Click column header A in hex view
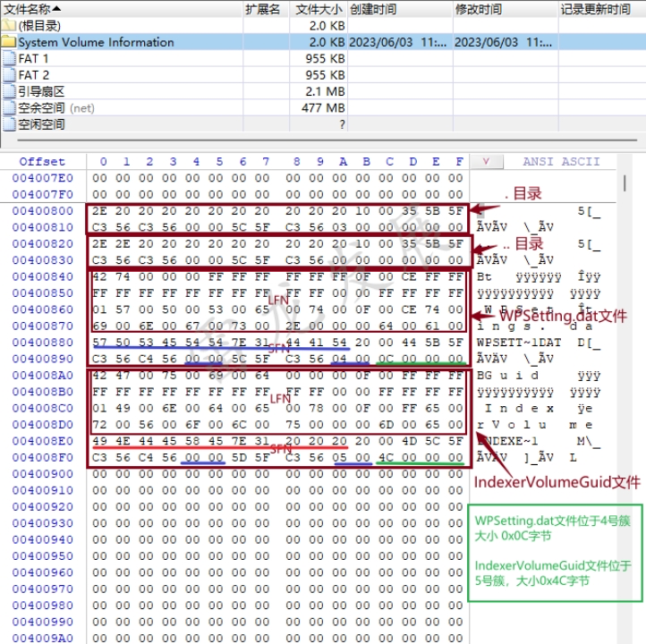Viewport: 646px width, 644px height. coord(344,161)
